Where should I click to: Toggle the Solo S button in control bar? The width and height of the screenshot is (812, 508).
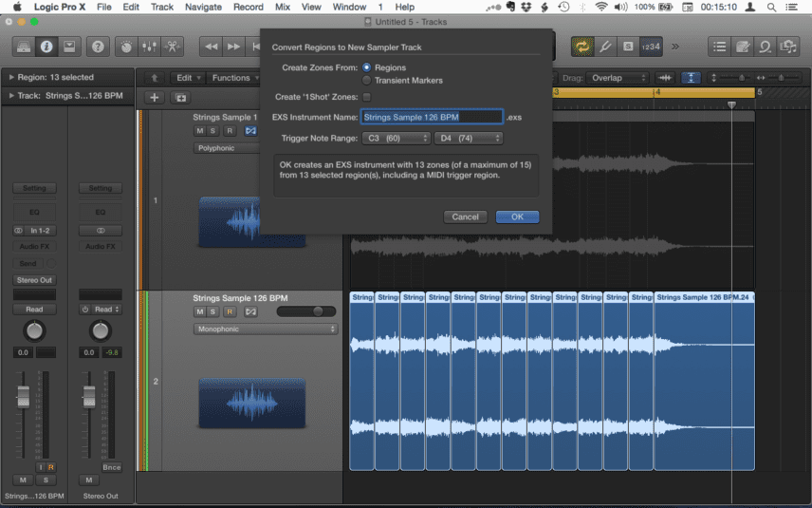[628, 47]
